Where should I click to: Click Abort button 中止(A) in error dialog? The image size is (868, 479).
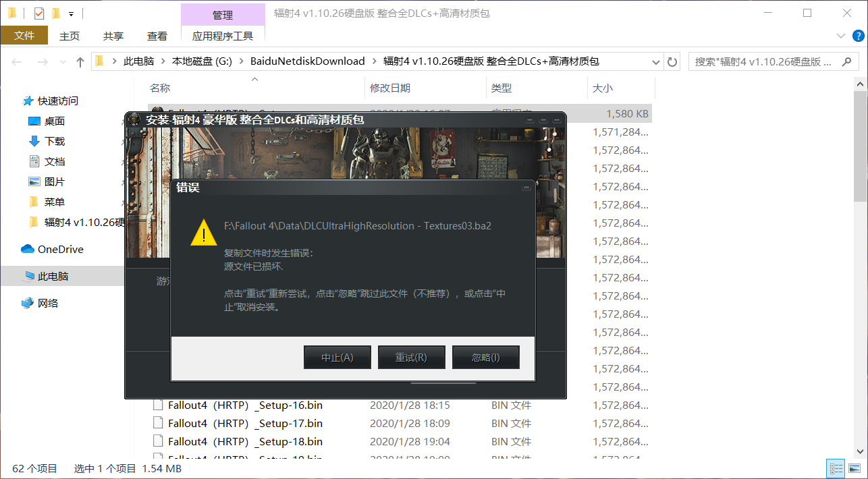(x=337, y=358)
